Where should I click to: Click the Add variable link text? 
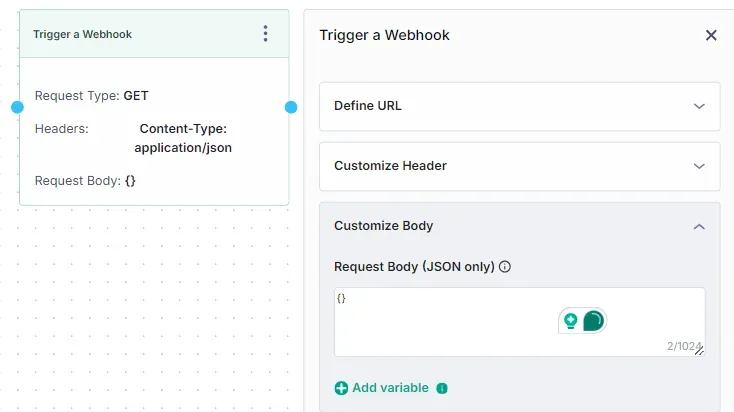[390, 388]
